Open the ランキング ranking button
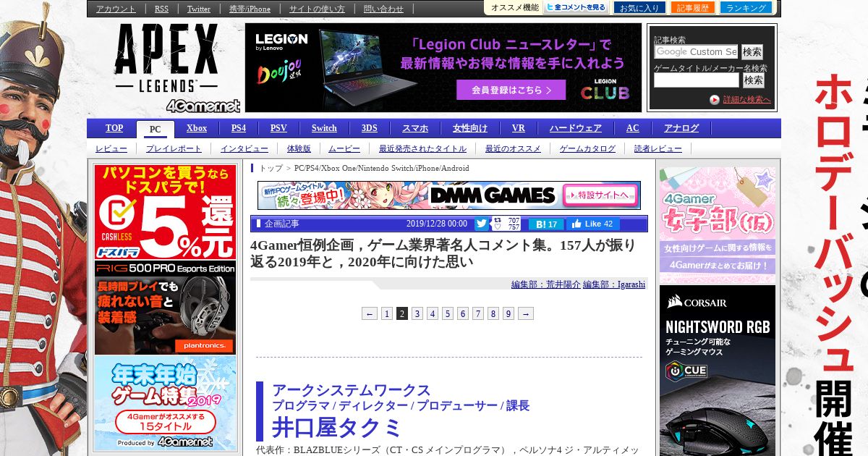This screenshot has height=456, width=868. [746, 8]
